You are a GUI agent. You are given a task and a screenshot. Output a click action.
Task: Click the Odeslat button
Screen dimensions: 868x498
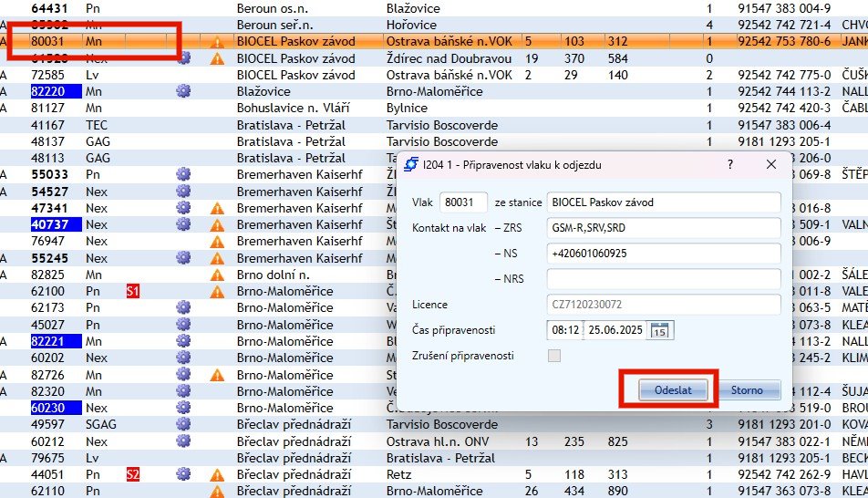tap(673, 390)
